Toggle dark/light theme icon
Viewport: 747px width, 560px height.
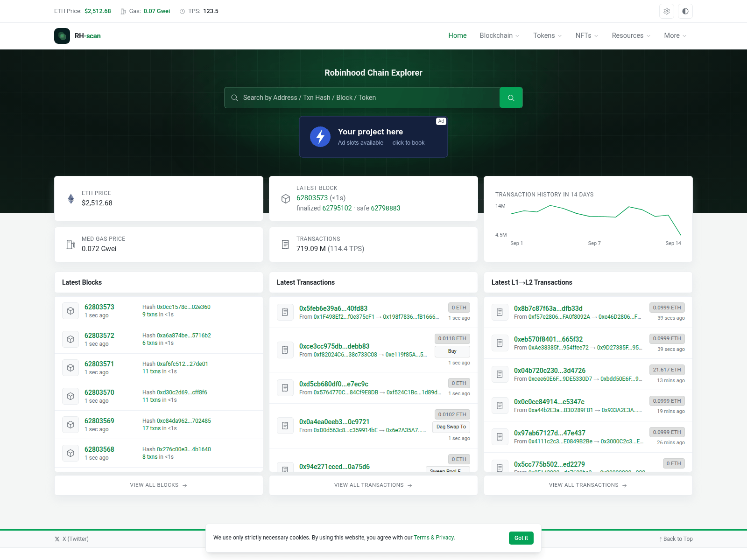(x=685, y=11)
